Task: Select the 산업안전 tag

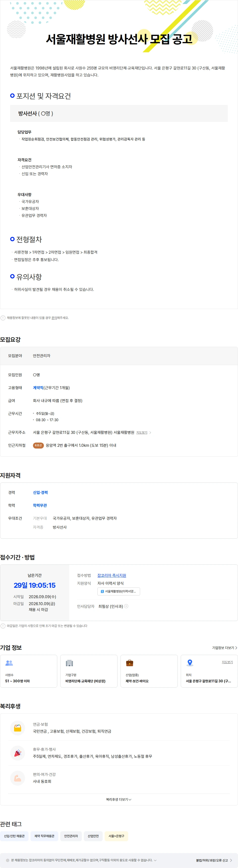Action: click(93, 836)
